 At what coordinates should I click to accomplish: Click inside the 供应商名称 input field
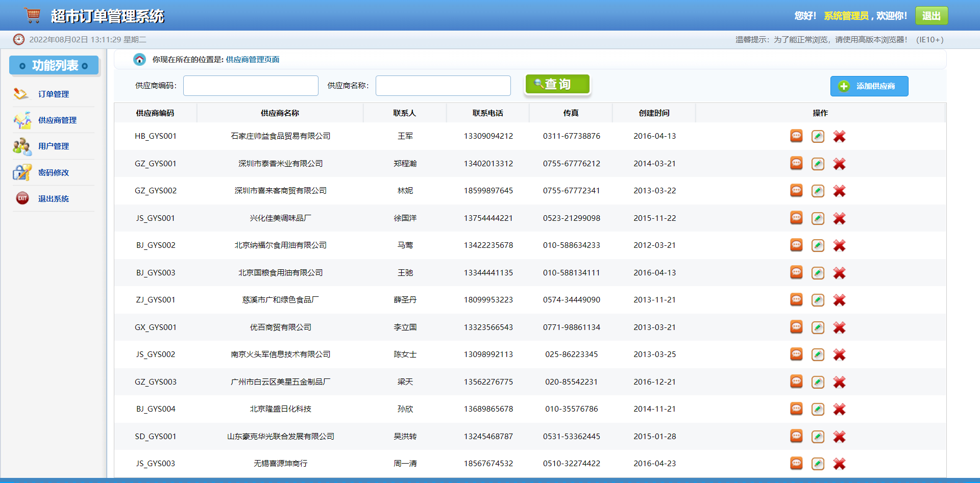pyautogui.click(x=443, y=85)
